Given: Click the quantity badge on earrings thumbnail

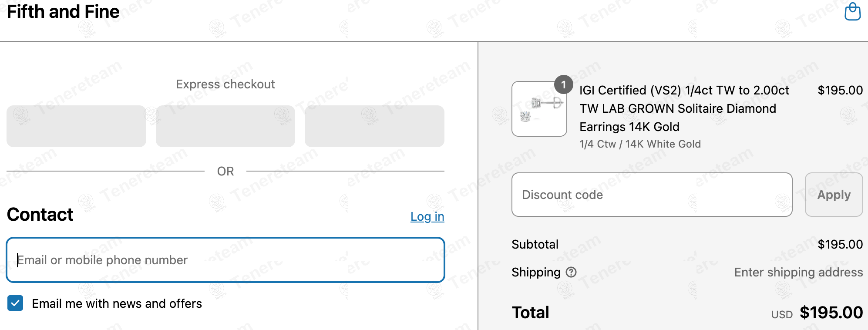Looking at the screenshot, I should click(563, 84).
